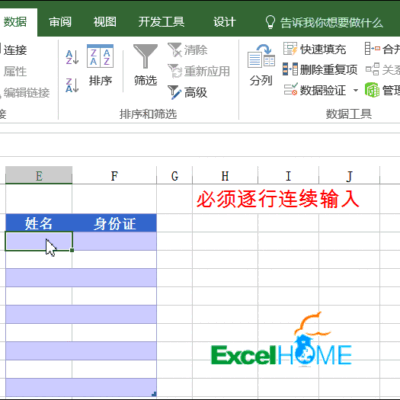This screenshot has width=400, height=400.
Task: Click the 清除 clear filter icon
Action: 175,50
